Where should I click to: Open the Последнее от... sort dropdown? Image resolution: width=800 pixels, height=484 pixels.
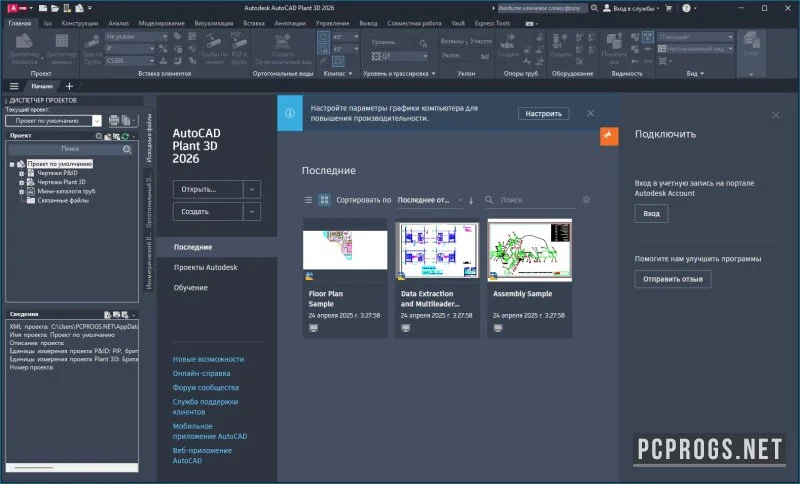(430, 200)
